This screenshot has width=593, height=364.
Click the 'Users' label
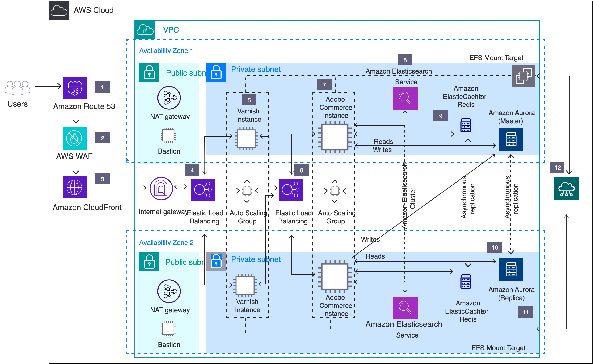tap(17, 104)
